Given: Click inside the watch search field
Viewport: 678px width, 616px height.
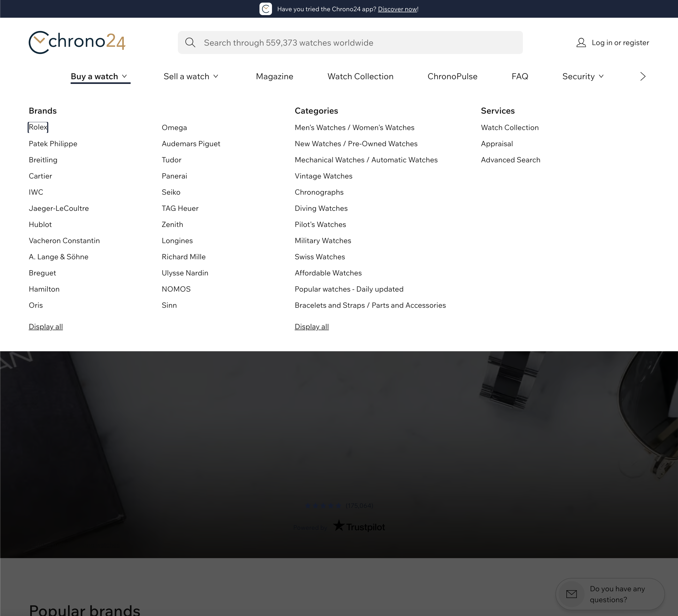Looking at the screenshot, I should pyautogui.click(x=336, y=42).
